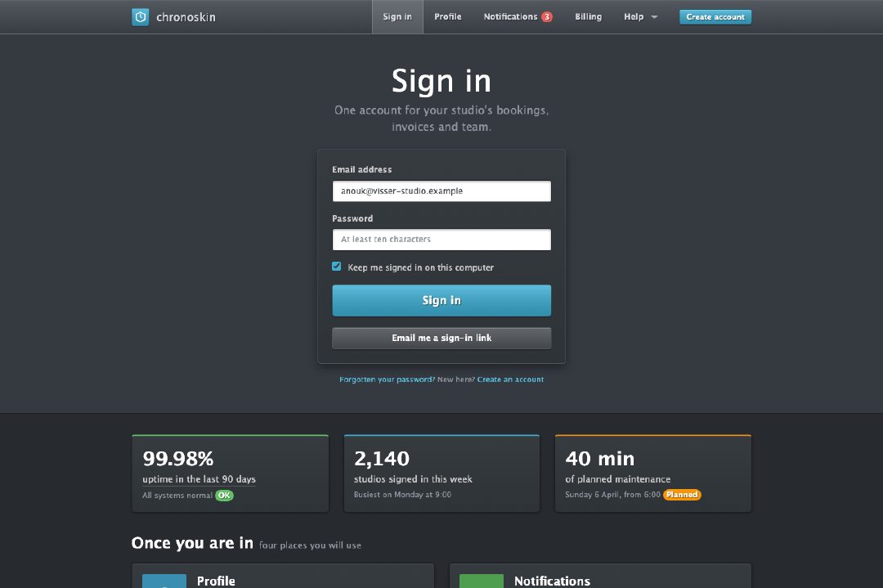Click the All systems normal text

coord(177,496)
